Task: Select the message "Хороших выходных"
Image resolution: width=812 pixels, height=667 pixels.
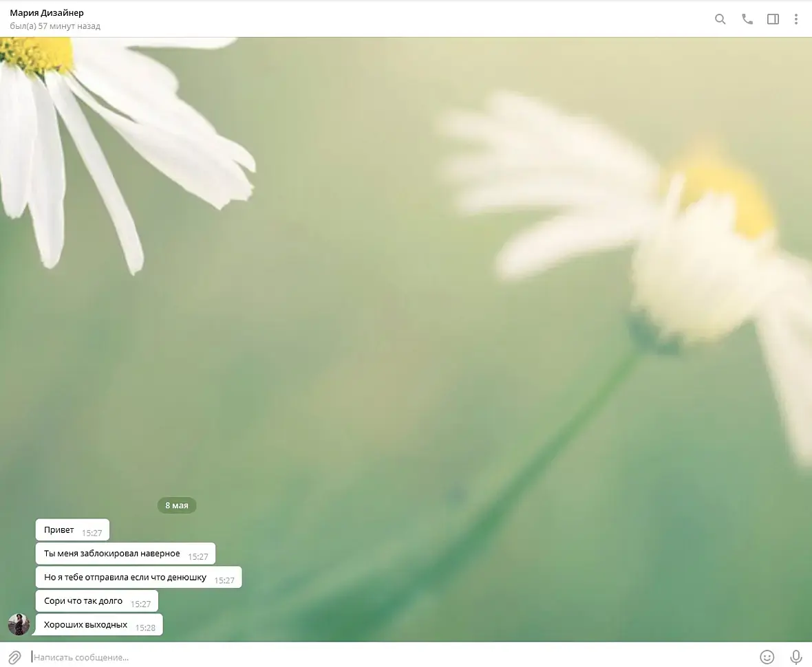Action: (98, 624)
